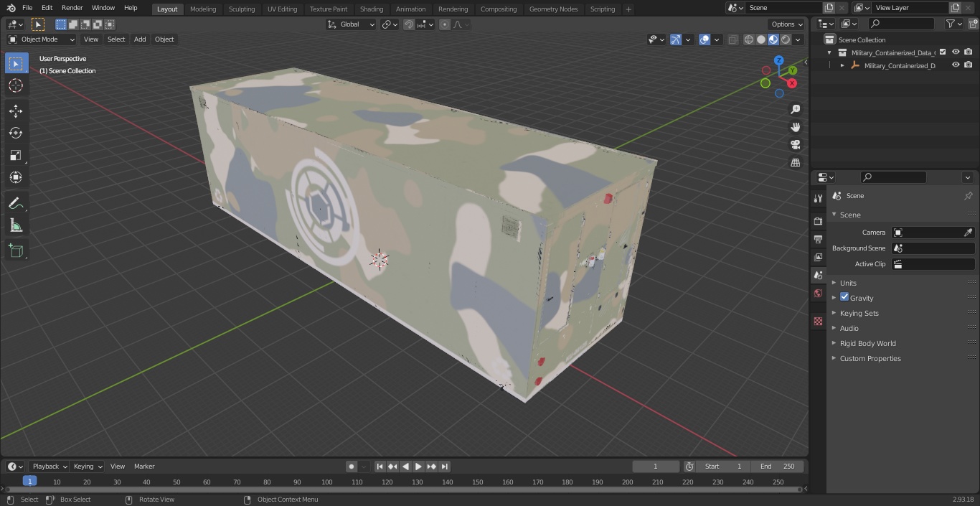Image resolution: width=980 pixels, height=506 pixels.
Task: Jump to the first frame
Action: [x=380, y=467]
